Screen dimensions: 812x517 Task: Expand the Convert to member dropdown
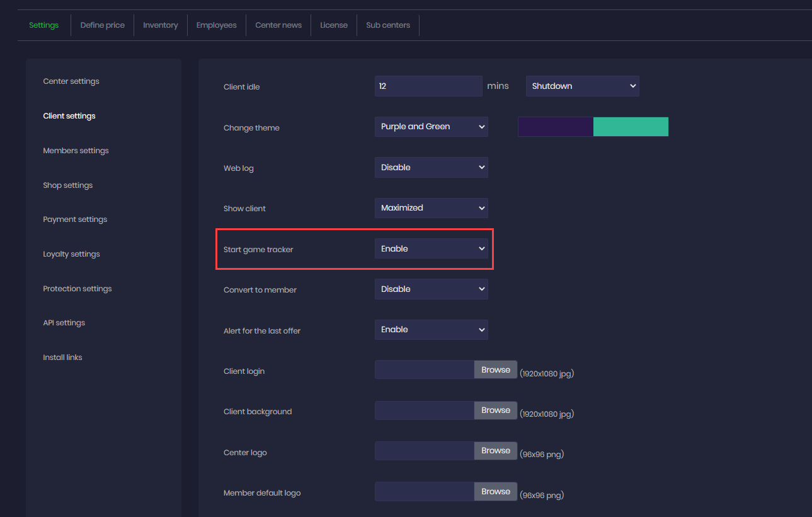tap(431, 289)
